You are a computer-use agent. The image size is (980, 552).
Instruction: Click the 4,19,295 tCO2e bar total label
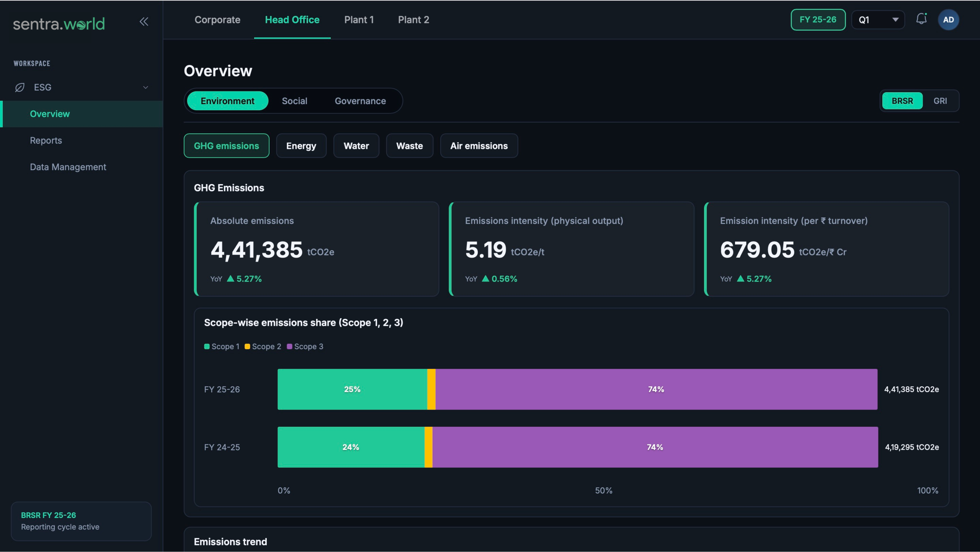[912, 447]
